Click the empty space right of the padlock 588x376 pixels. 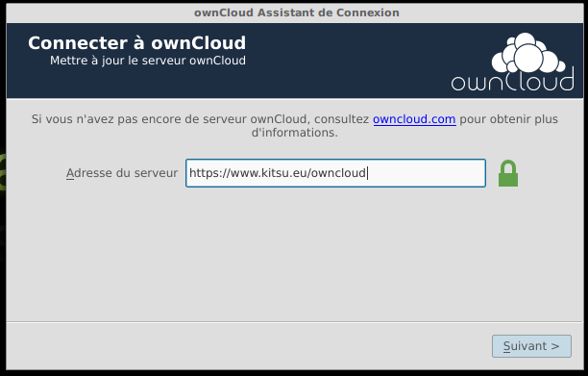pyautogui.click(x=550, y=173)
